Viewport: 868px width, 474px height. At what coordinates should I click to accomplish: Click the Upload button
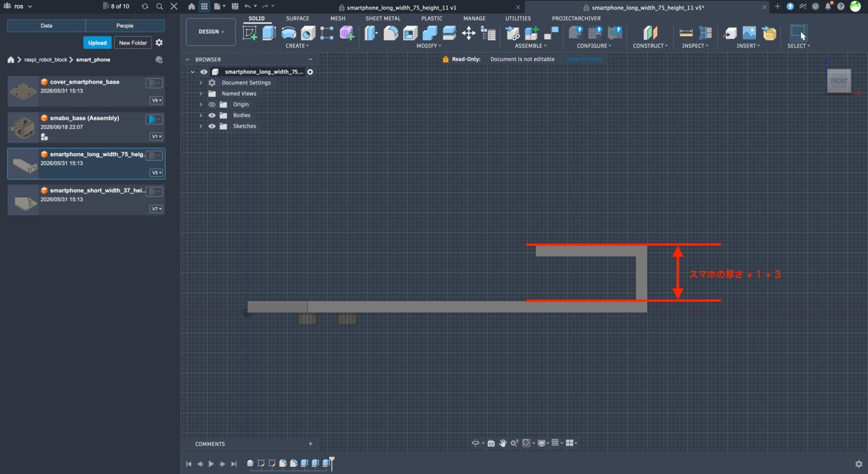click(x=97, y=43)
